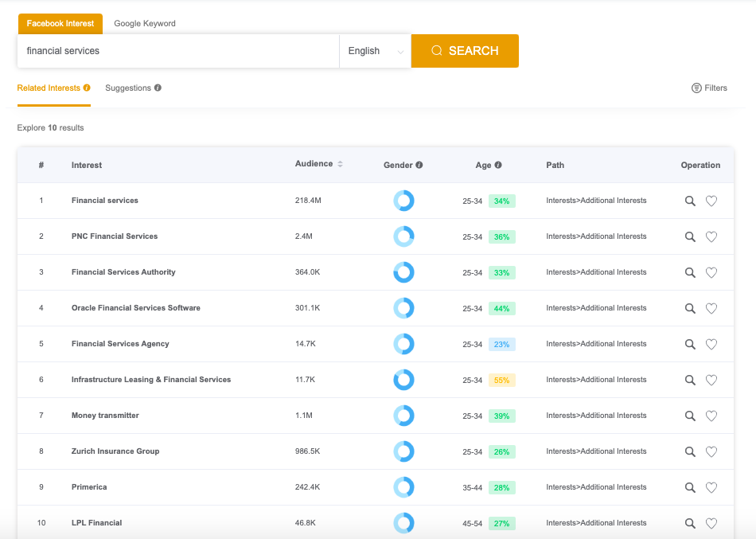
Task: Click the 35-44 age range in Primerica row
Action: pos(473,487)
